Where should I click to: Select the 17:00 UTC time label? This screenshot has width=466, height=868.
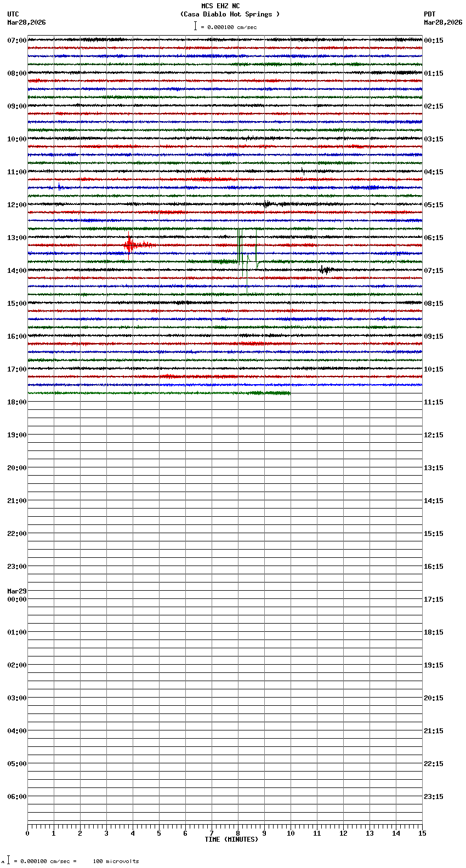(x=17, y=369)
